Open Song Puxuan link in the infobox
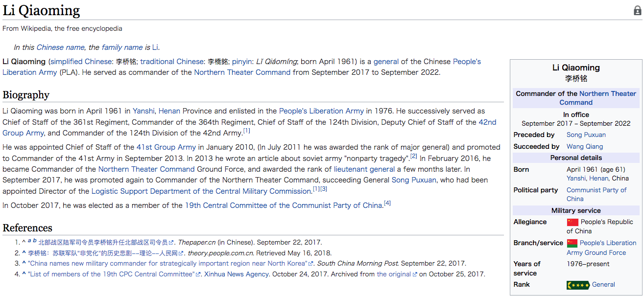 (x=586, y=135)
